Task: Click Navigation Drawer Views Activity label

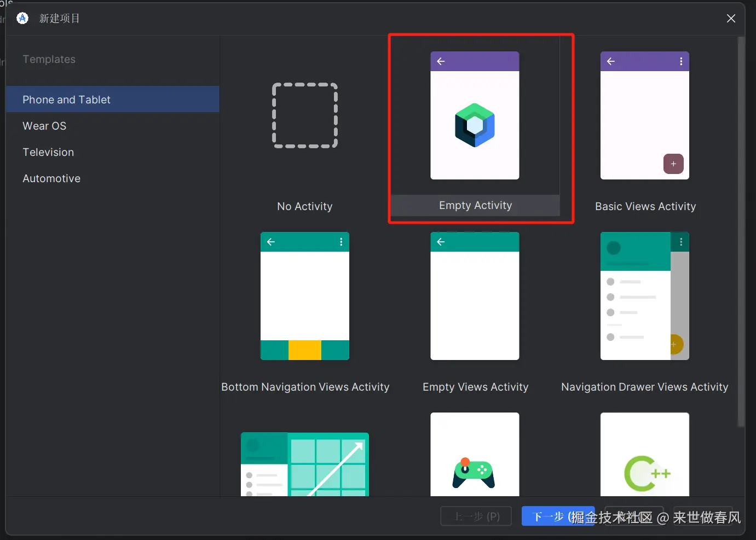Action: pyautogui.click(x=645, y=387)
